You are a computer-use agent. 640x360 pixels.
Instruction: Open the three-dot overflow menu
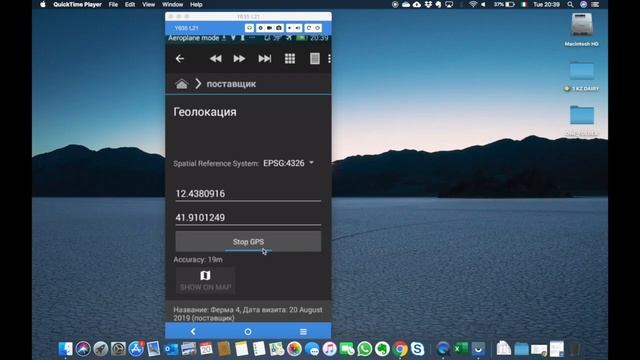coord(329,59)
